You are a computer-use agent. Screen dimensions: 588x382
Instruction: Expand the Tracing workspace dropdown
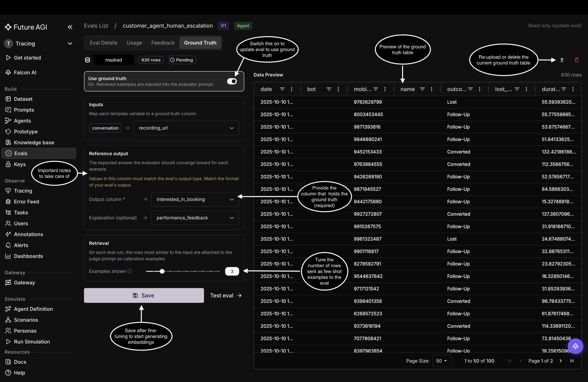click(70, 44)
